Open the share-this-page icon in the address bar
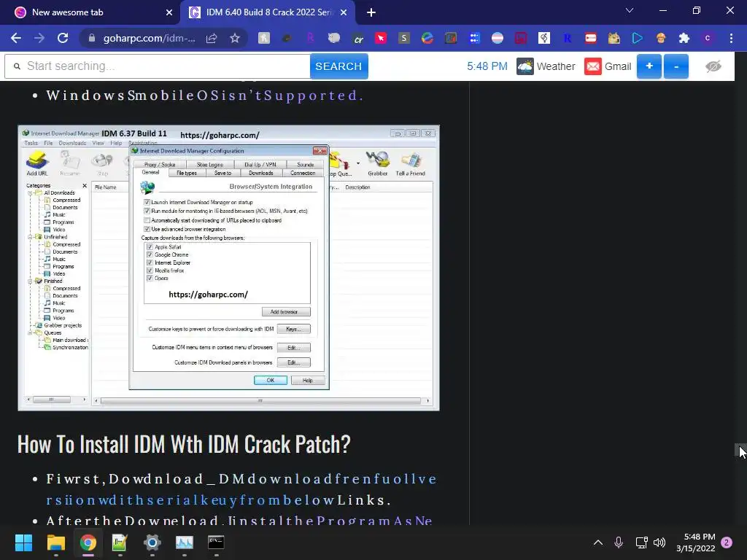Screen dimensions: 747x560 click(212, 39)
